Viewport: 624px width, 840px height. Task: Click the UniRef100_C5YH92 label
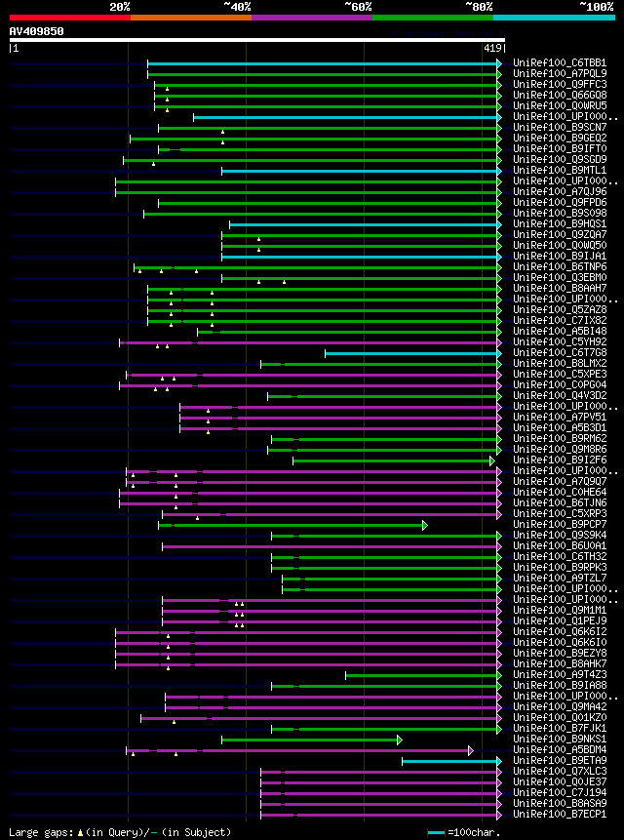point(560,341)
